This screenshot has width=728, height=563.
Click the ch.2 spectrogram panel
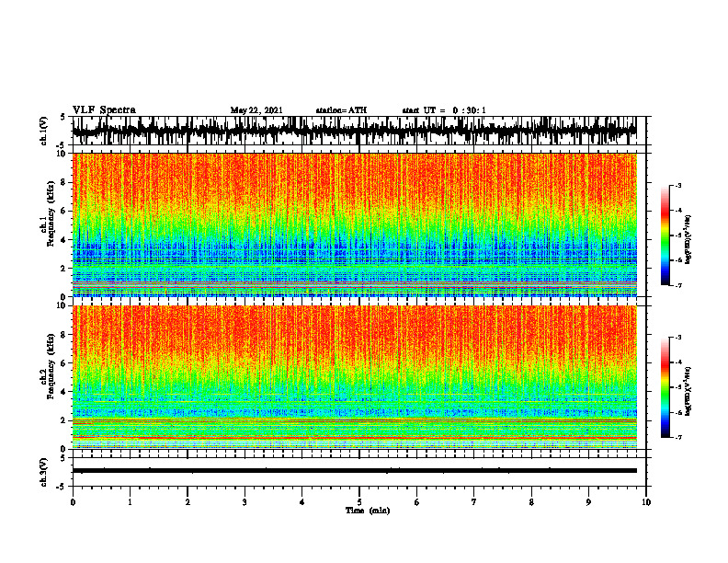click(x=355, y=377)
